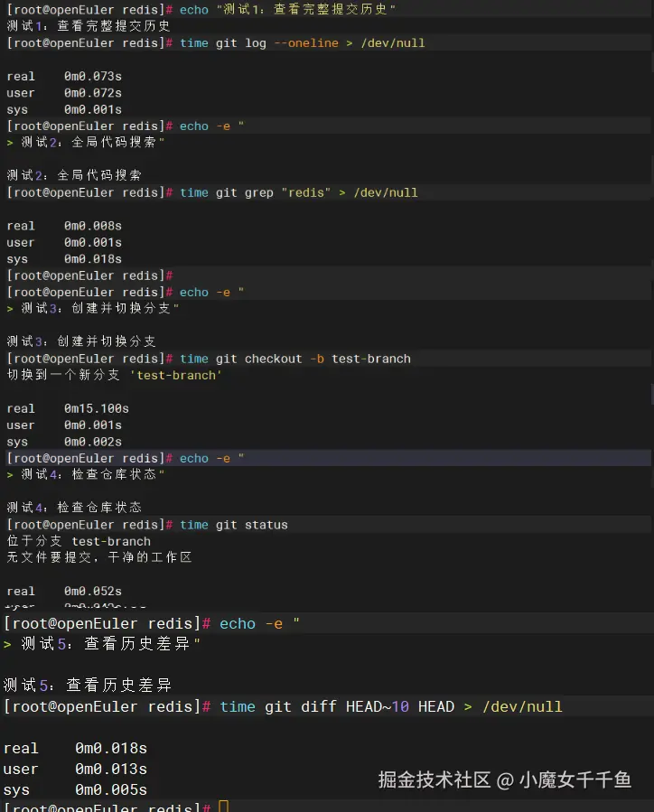
Task: Click the line 位于分支 test-branch
Action: [x=79, y=541]
